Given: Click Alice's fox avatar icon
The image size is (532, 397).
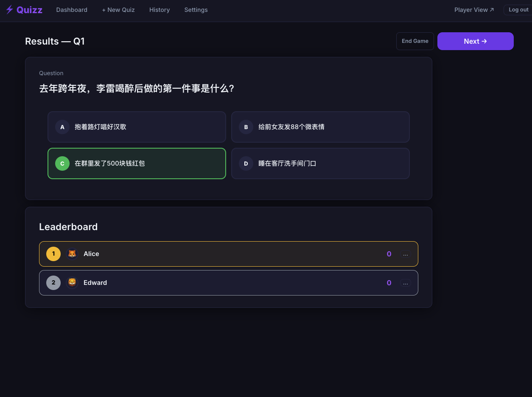Looking at the screenshot, I should (x=72, y=254).
